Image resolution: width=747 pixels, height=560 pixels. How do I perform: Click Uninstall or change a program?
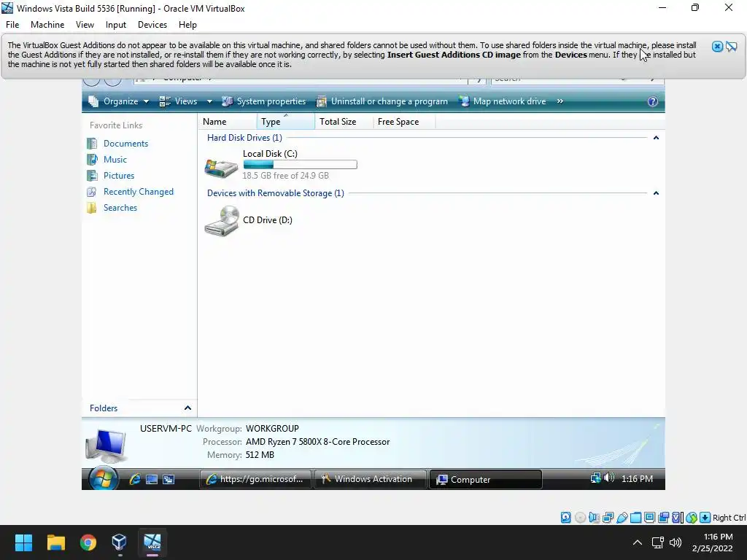point(382,101)
